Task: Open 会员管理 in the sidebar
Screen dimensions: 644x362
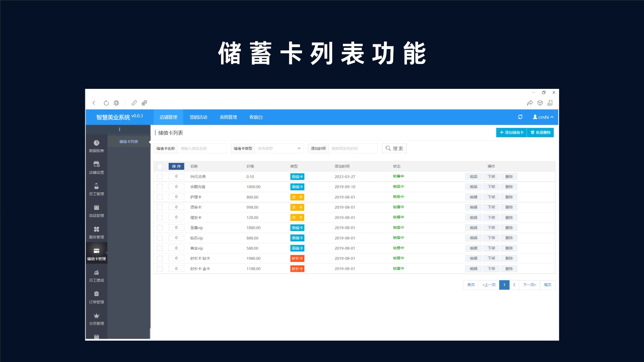Action: 97,319
